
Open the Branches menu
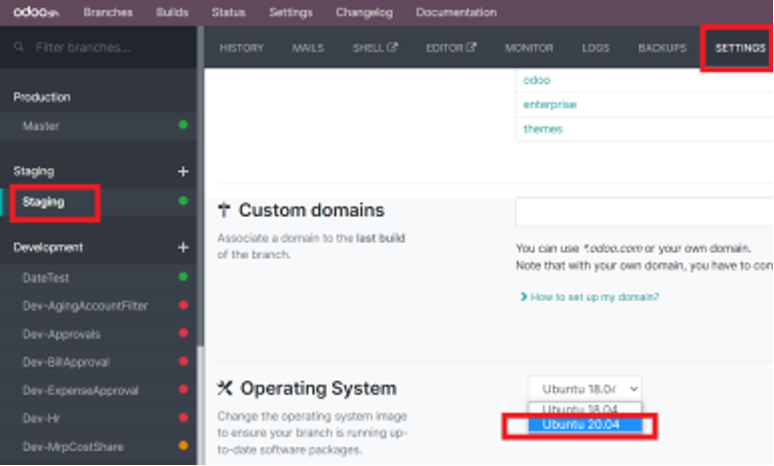click(x=108, y=12)
